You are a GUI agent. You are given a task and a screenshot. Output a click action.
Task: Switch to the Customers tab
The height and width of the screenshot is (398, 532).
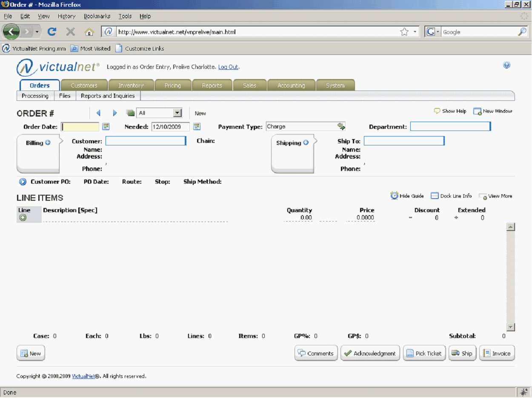pos(84,85)
